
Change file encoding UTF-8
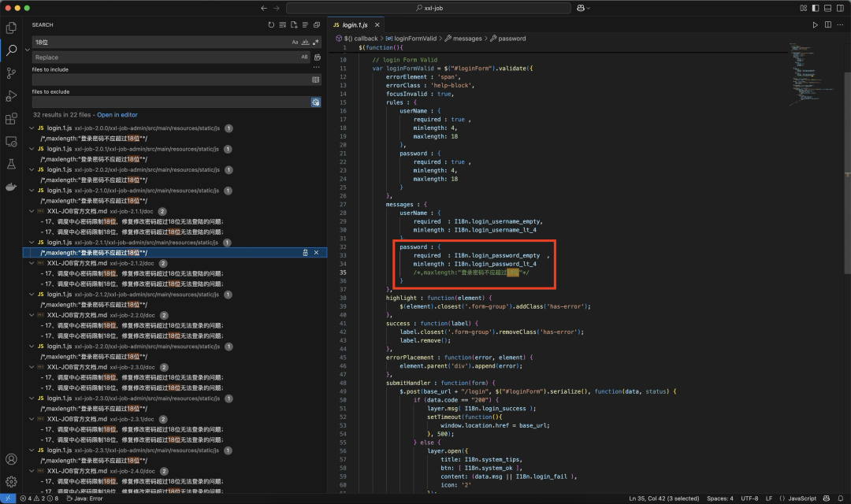tap(749, 498)
